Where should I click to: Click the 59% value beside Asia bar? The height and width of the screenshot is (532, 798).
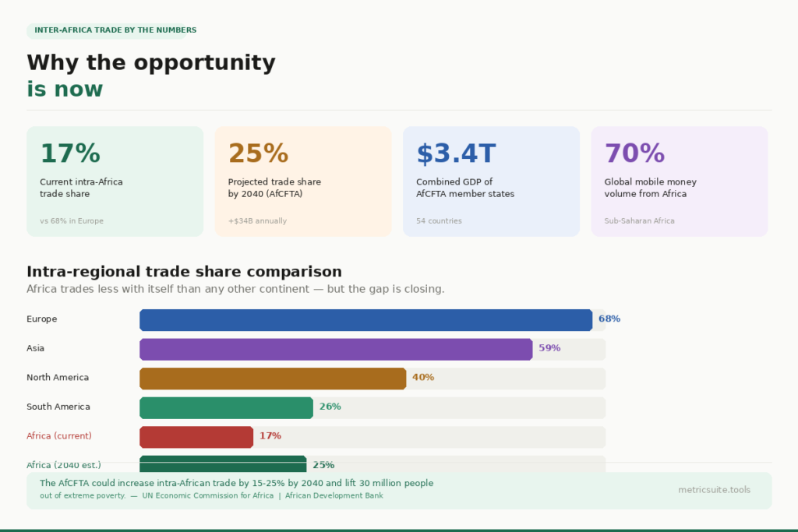(x=549, y=349)
